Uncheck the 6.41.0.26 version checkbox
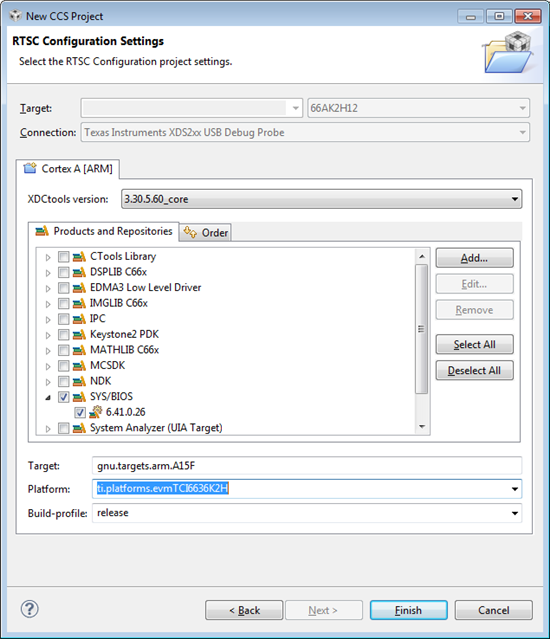 pyautogui.click(x=80, y=412)
